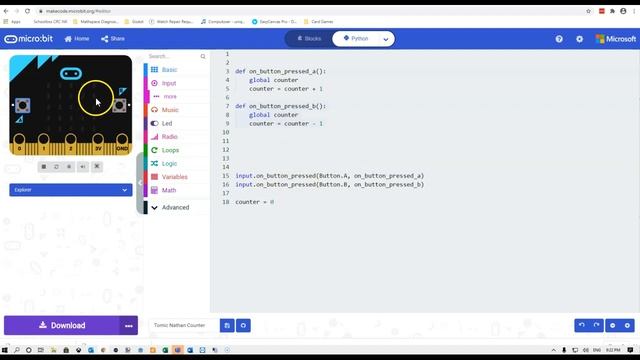Screen dimensions: 640x360
Task: Open Windows taskbar search
Action: coord(17,350)
